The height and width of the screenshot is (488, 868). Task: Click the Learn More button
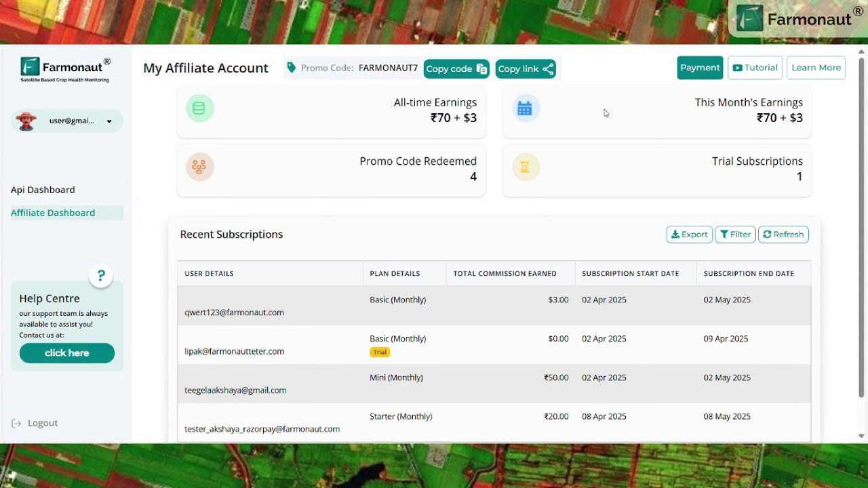(x=816, y=67)
